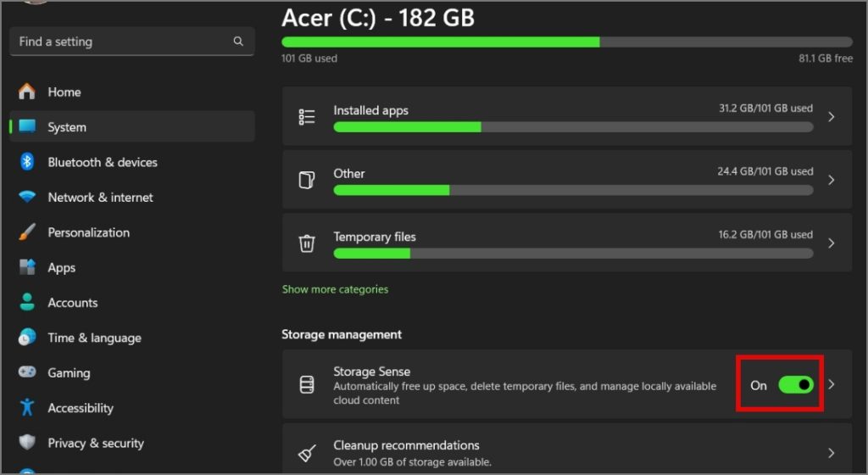
Task: Open Other category chevron arrow
Action: coord(831,180)
